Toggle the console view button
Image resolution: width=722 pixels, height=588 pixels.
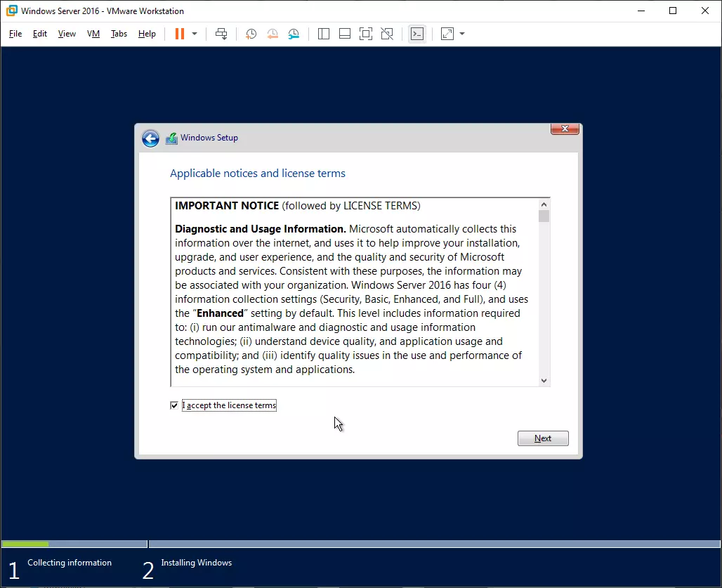tap(417, 34)
